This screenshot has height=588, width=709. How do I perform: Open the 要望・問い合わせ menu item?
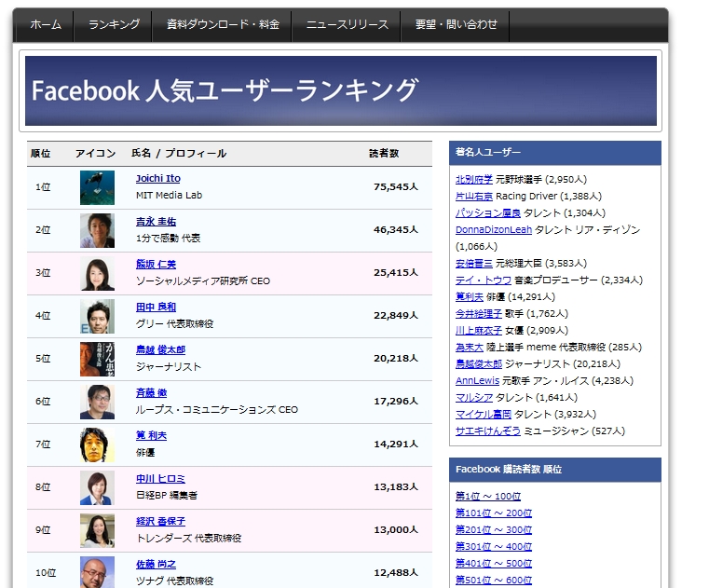pos(456,24)
